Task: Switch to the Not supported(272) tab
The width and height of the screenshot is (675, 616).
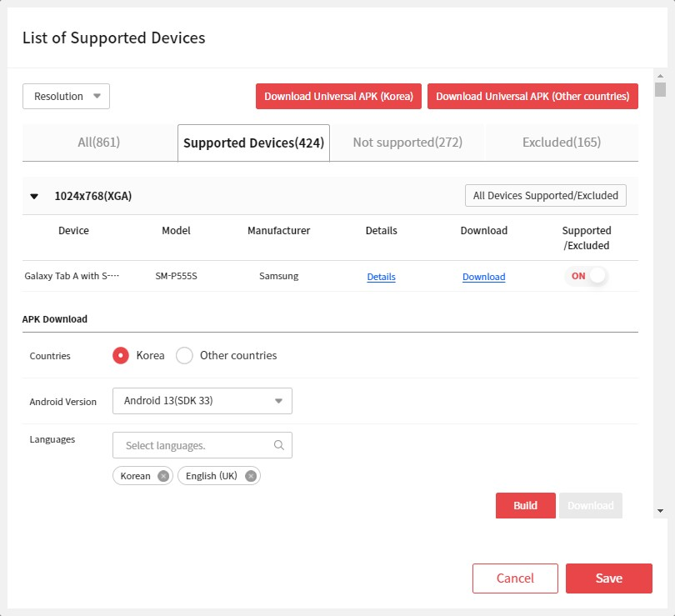Action: [x=407, y=143]
